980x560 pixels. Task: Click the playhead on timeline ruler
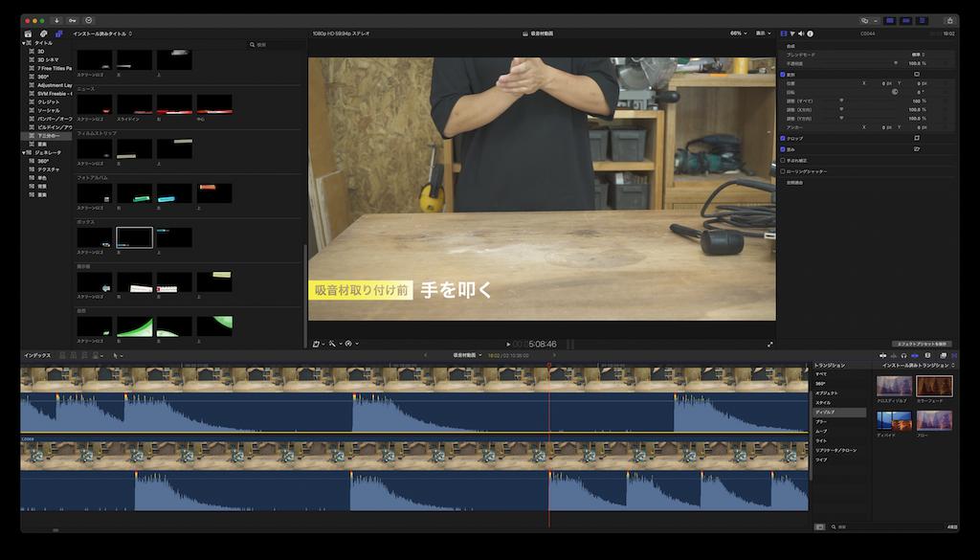549,365
